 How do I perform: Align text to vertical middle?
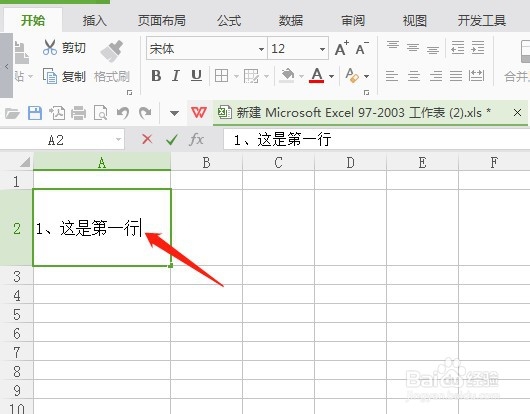pos(413,47)
